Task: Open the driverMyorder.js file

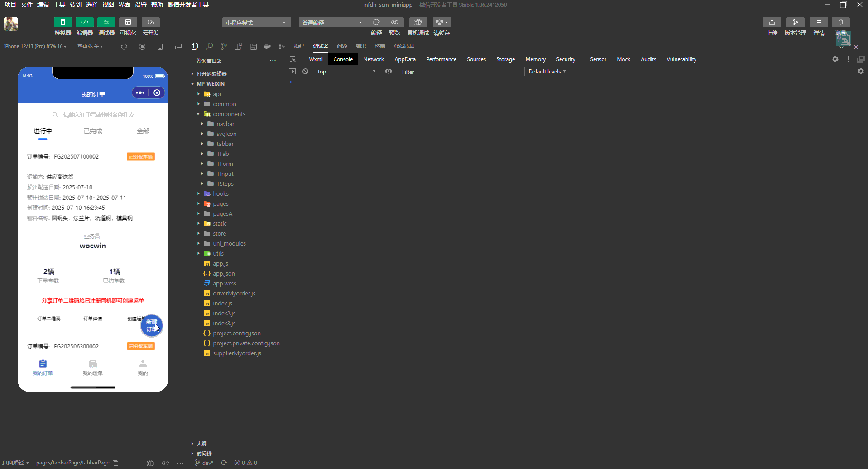Action: [x=234, y=293]
